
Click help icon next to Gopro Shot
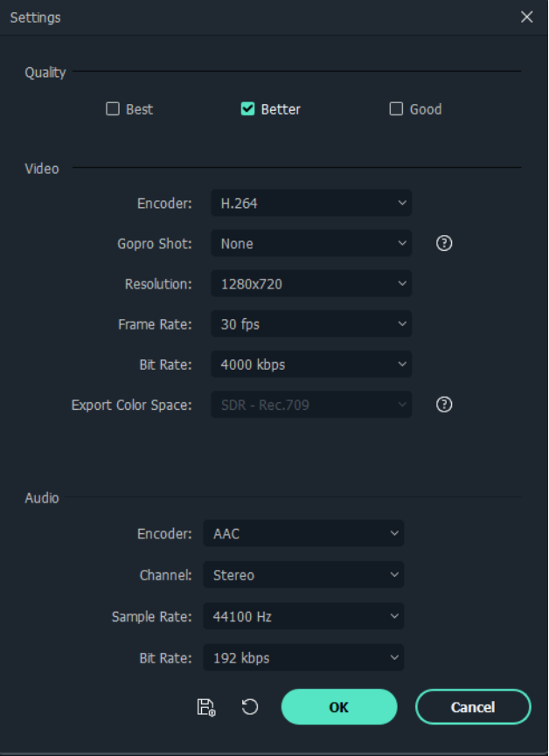point(444,244)
